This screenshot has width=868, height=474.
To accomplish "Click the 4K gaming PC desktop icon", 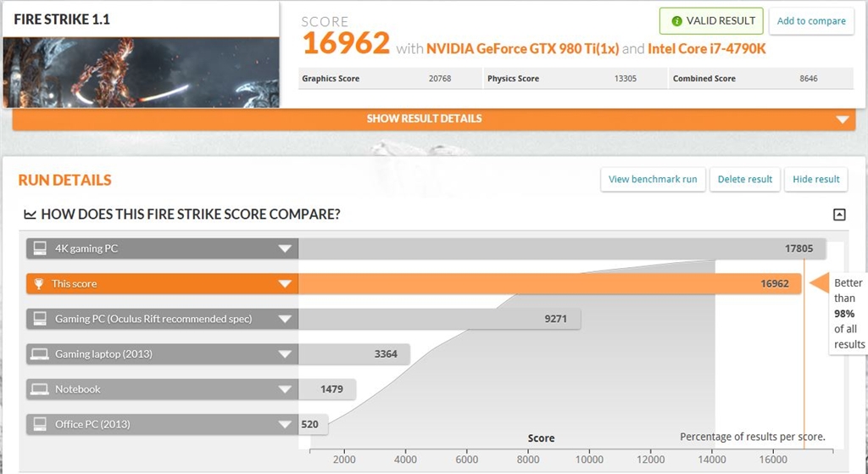I will [40, 248].
